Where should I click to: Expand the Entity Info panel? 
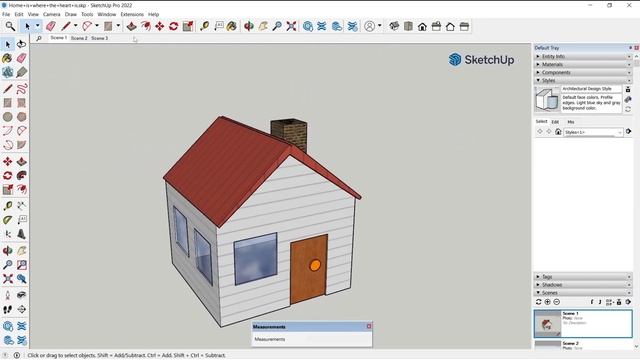click(x=583, y=56)
